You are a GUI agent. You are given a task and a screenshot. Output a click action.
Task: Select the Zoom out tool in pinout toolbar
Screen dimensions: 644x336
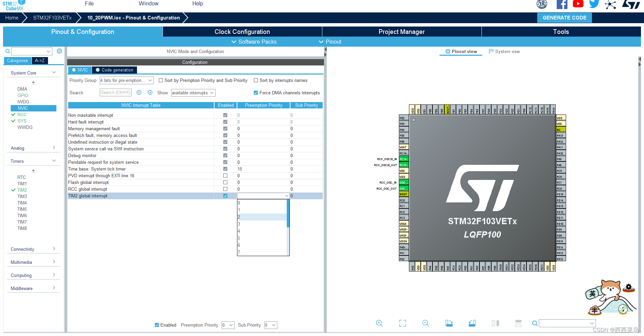425,323
